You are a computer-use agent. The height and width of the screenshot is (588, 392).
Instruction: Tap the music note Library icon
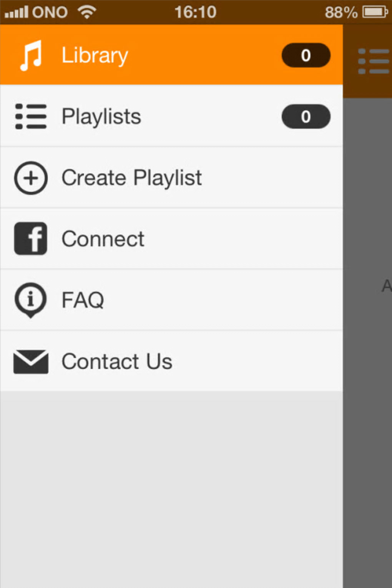(31, 56)
